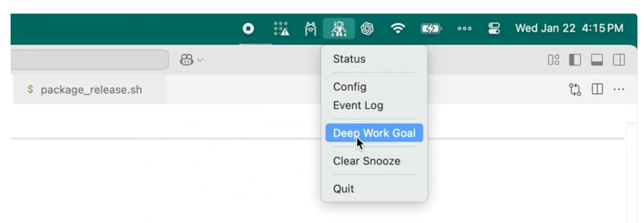
Task: Open the Control Center icon
Action: point(494,29)
